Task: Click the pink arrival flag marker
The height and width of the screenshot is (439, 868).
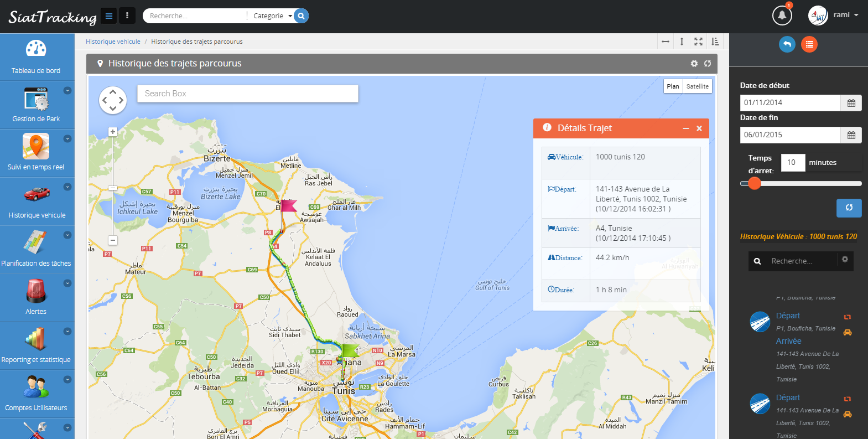Action: pos(288,206)
